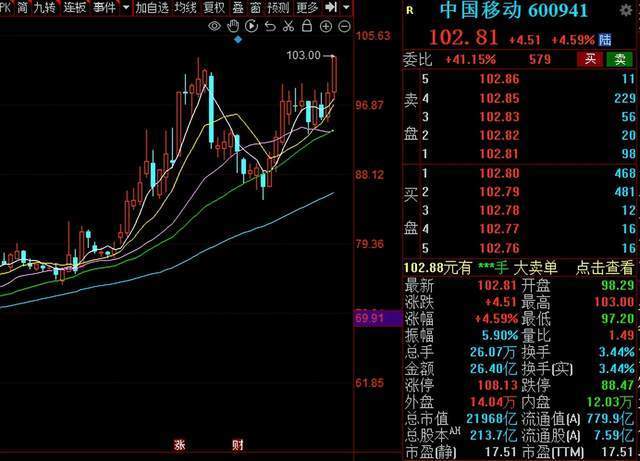Zoom out chart with minus icon
Viewport: 640px width, 461px height.
click(344, 27)
